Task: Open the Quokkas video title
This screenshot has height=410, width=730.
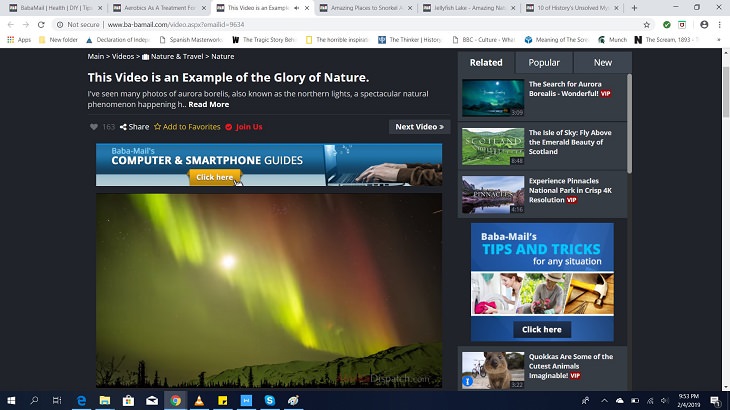Action: (x=571, y=366)
